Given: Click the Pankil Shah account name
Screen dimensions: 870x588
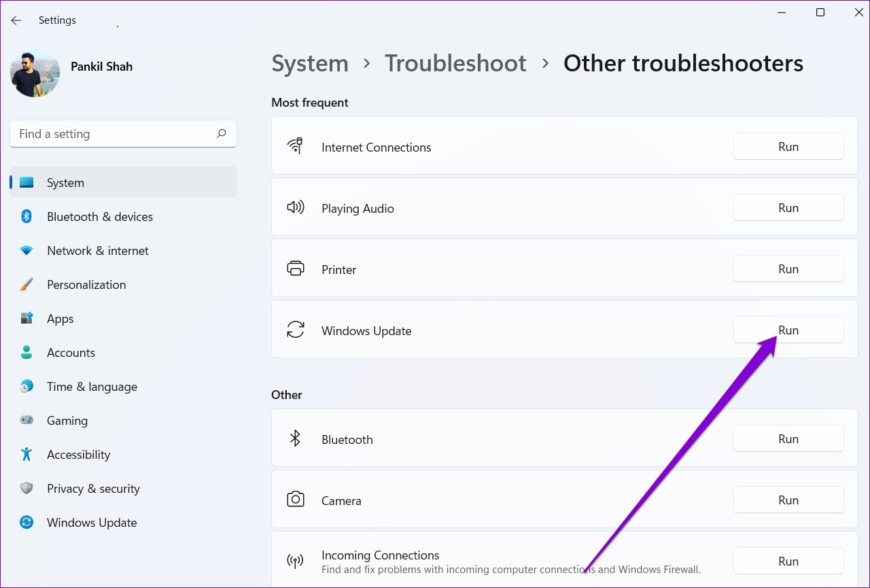Looking at the screenshot, I should [x=101, y=67].
